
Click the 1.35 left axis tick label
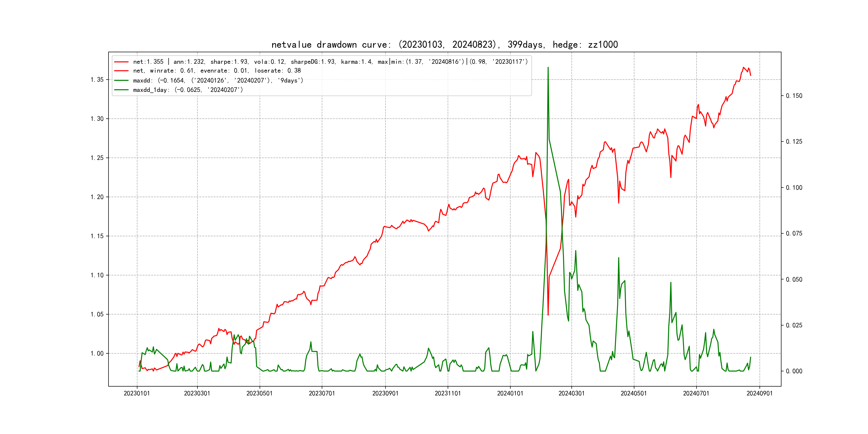pyautogui.click(x=97, y=80)
